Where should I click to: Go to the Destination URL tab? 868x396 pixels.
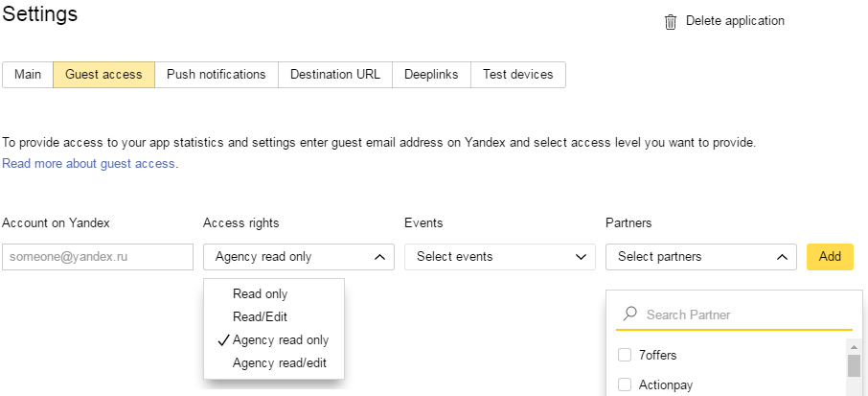click(x=334, y=75)
